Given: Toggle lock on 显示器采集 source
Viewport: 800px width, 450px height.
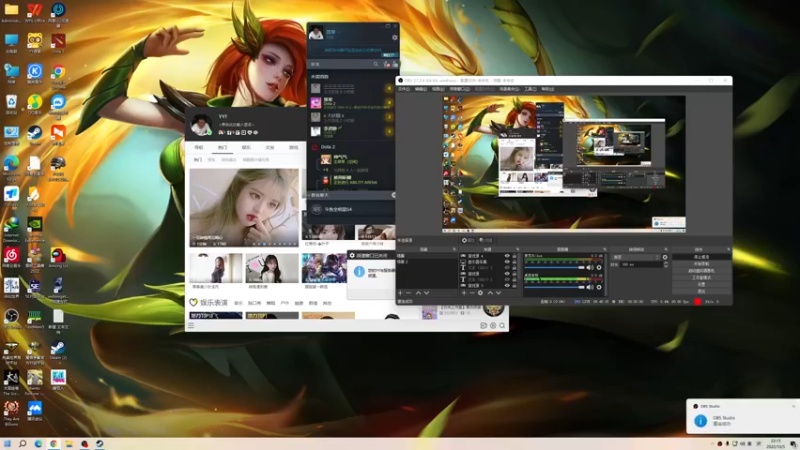Looking at the screenshot, I should coord(514,262).
